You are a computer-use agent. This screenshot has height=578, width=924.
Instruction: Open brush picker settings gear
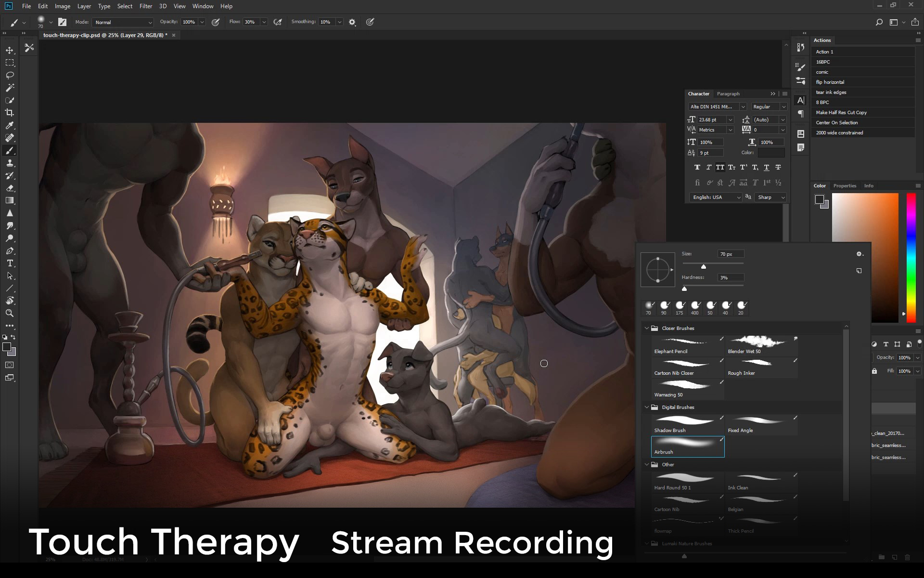(860, 254)
